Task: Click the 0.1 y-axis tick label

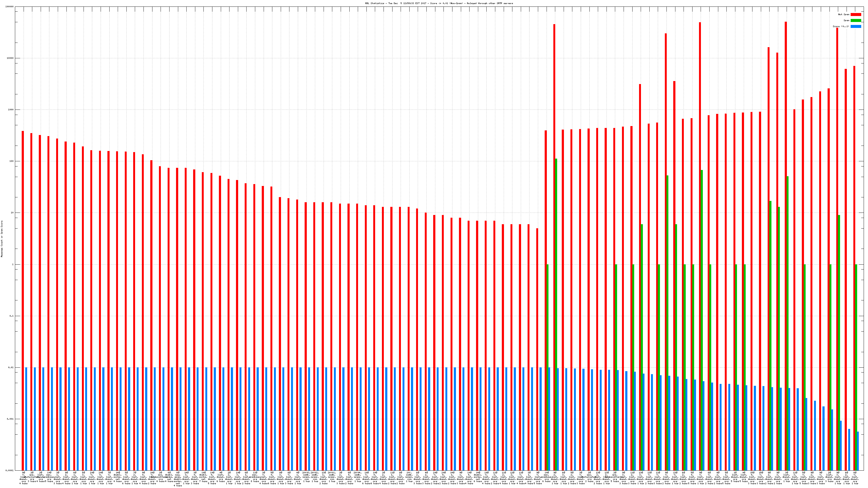Action: click(x=11, y=316)
